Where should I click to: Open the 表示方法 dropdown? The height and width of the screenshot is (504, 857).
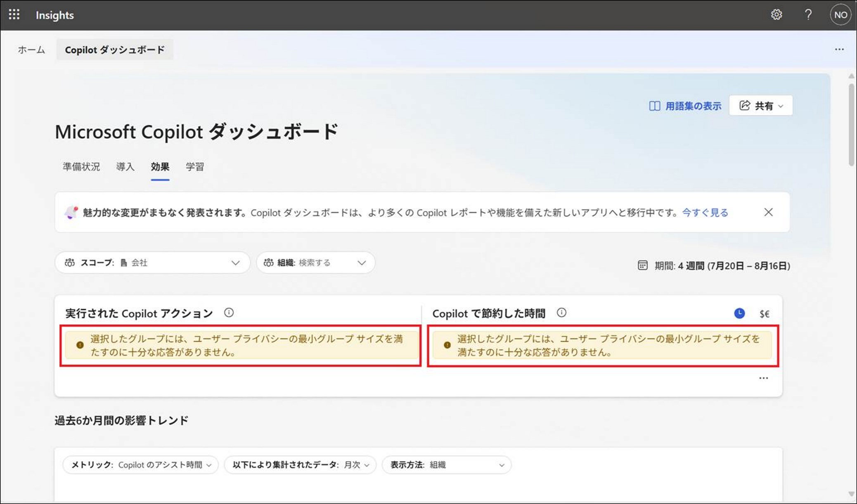pyautogui.click(x=446, y=465)
